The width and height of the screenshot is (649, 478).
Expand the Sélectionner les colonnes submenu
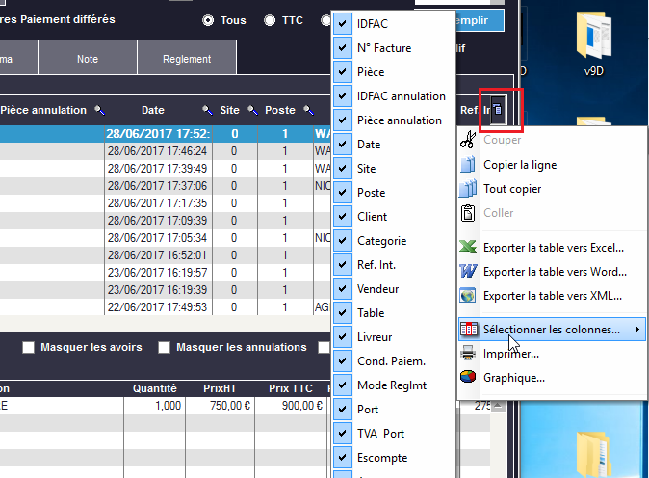[550, 328]
